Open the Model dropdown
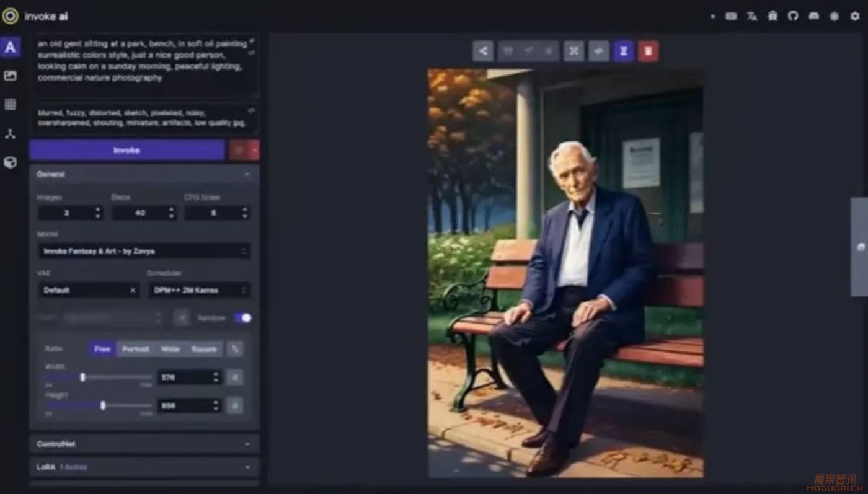This screenshot has height=494, width=868. [144, 251]
